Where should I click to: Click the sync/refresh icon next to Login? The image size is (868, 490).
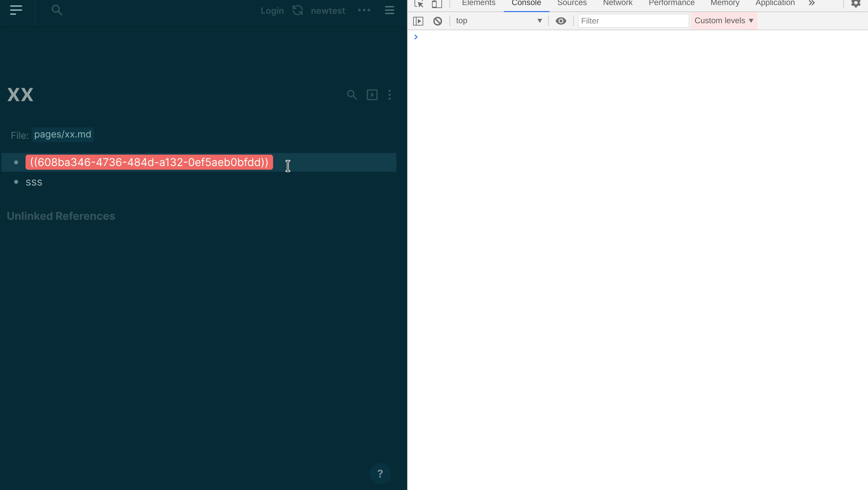297,10
